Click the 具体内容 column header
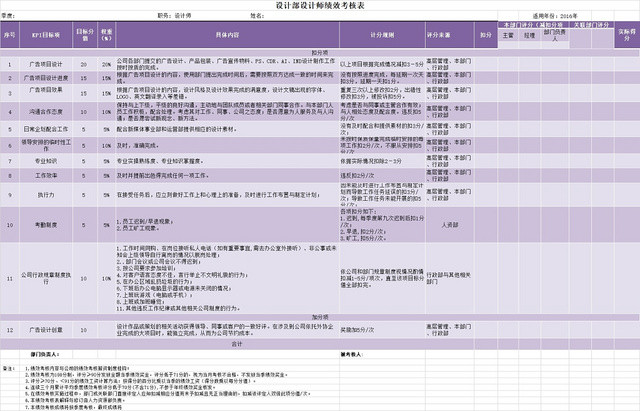The height and width of the screenshot is (411, 640). (227, 35)
